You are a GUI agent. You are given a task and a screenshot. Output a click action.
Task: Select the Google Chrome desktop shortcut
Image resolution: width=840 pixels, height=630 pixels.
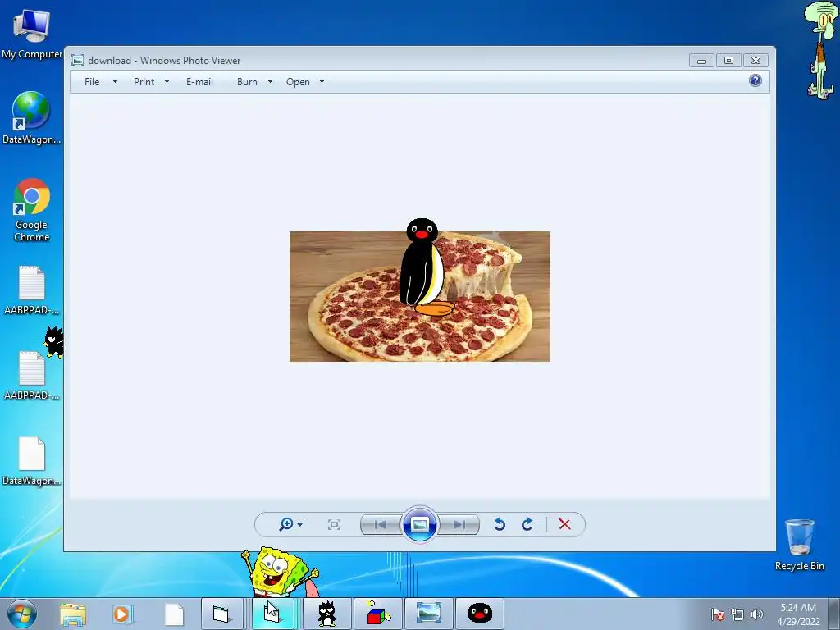[x=32, y=209]
